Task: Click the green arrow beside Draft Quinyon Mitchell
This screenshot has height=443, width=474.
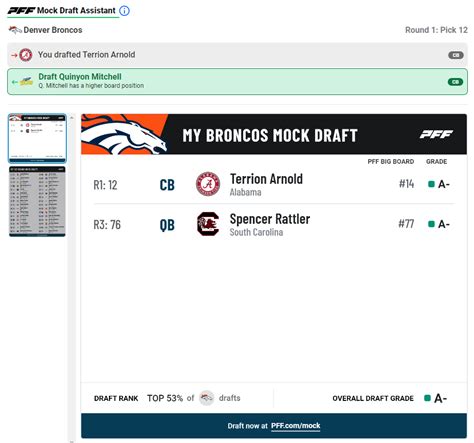Action: point(14,82)
